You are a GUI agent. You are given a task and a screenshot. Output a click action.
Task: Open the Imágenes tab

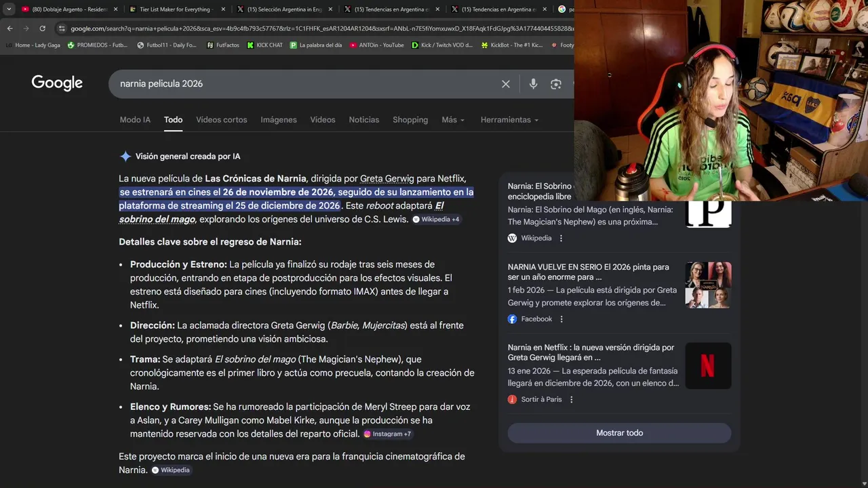[x=279, y=120]
